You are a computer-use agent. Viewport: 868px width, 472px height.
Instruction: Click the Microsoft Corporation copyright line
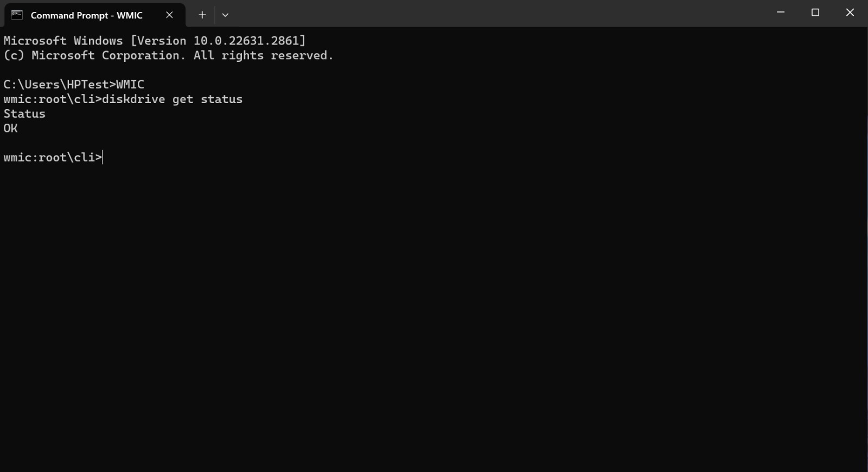click(168, 55)
